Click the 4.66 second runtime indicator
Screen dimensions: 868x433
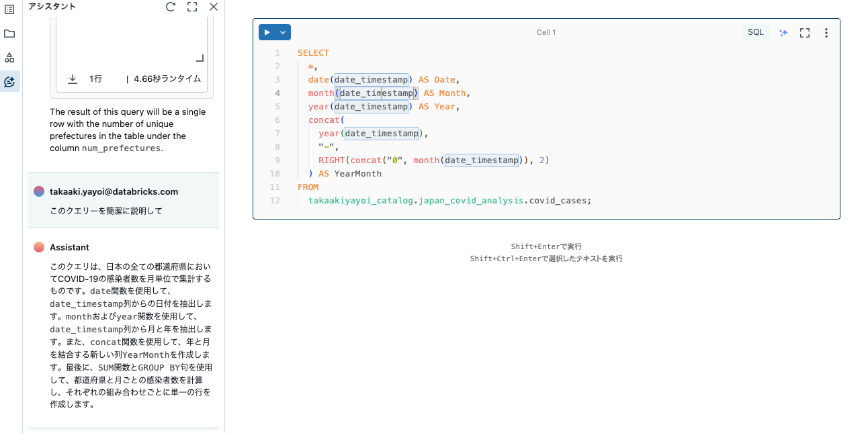(x=168, y=79)
